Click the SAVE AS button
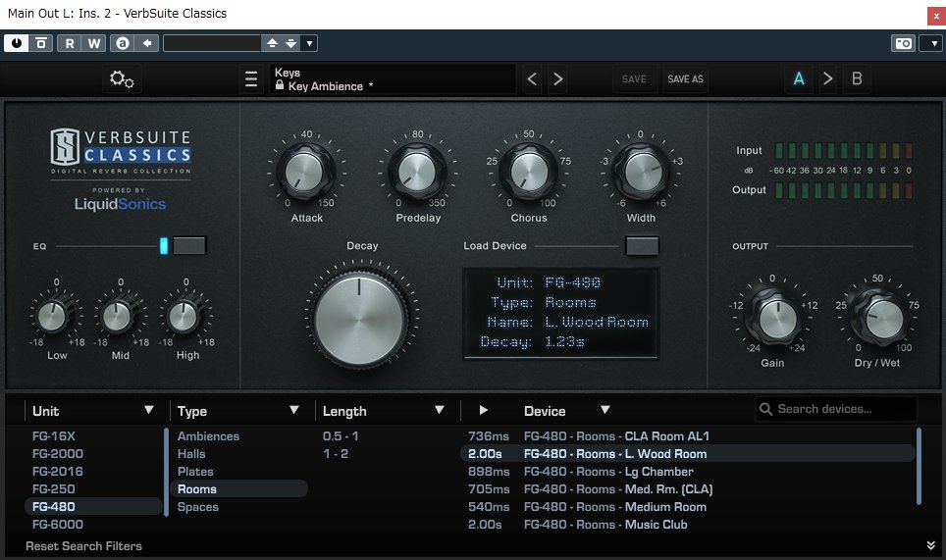946x560 pixels. point(685,79)
